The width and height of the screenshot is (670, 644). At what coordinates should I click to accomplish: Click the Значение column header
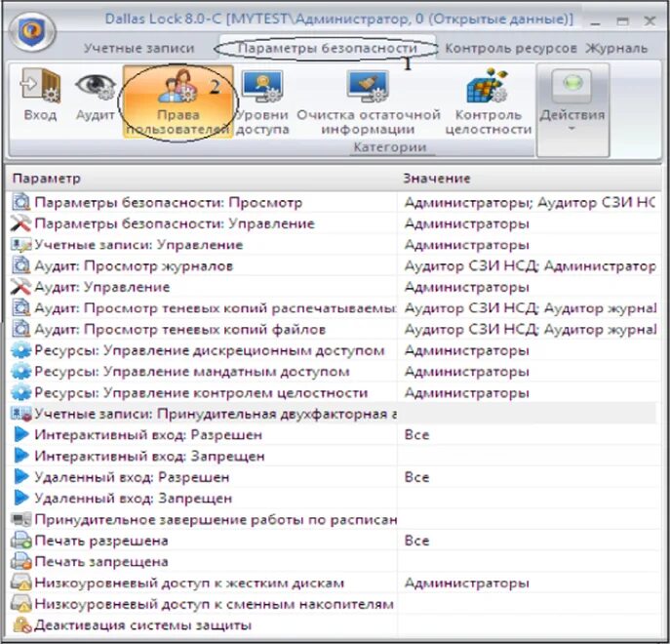[x=437, y=179]
